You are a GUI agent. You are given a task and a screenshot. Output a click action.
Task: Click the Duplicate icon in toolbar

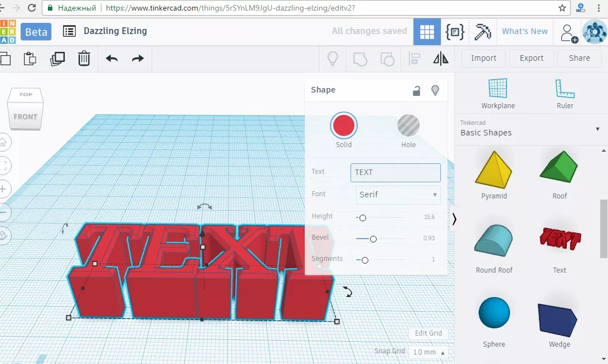(x=57, y=59)
